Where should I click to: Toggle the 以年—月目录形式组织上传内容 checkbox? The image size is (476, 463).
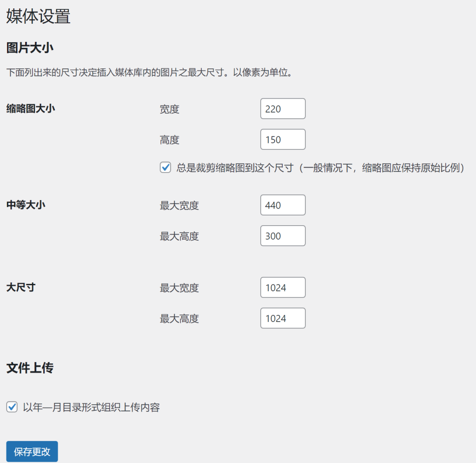(x=13, y=407)
